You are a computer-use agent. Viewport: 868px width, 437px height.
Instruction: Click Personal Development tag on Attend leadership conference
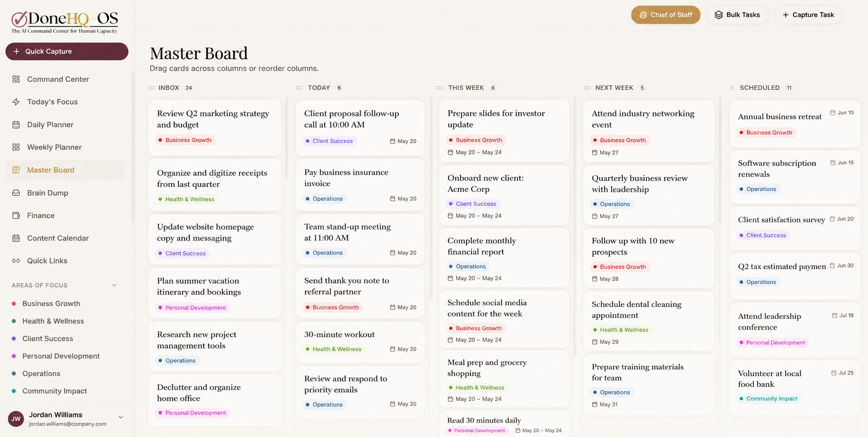(772, 343)
